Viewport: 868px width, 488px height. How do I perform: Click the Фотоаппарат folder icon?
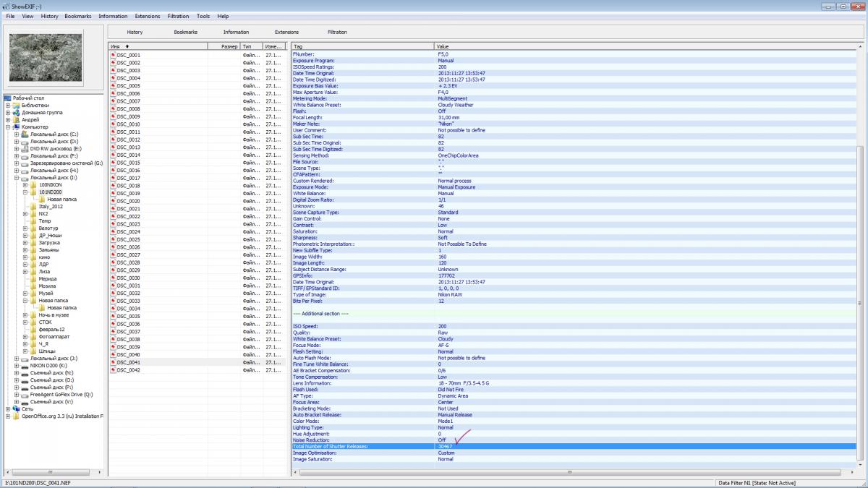[33, 336]
